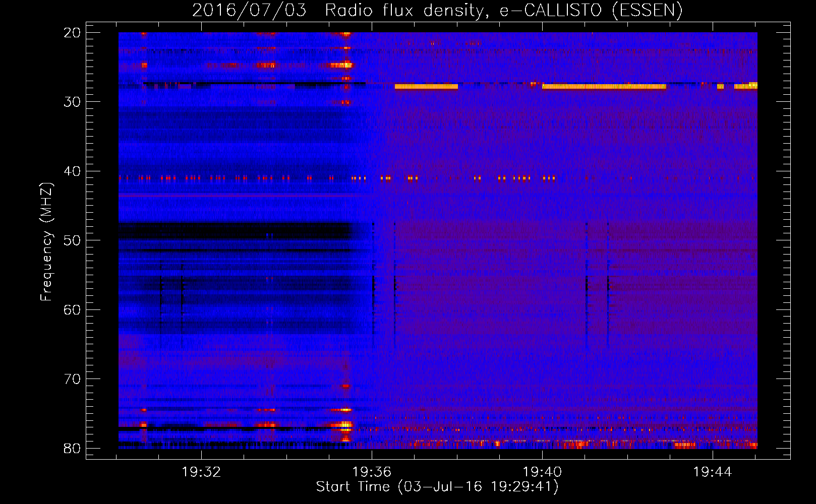Image resolution: width=816 pixels, height=504 pixels.
Task: Click the long orange band after 19:40
Action: [604, 87]
